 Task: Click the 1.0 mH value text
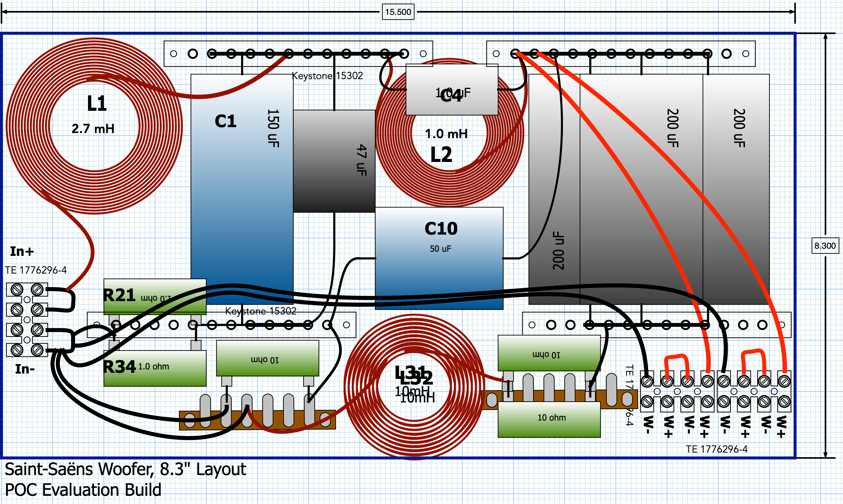point(446,134)
